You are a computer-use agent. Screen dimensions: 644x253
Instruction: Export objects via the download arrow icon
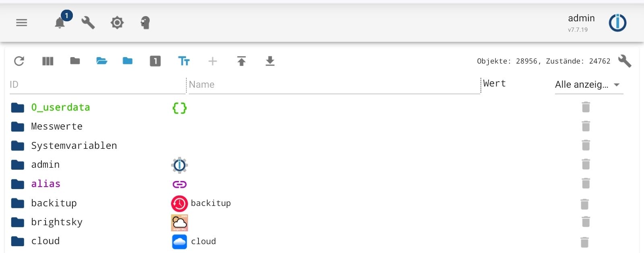(270, 61)
